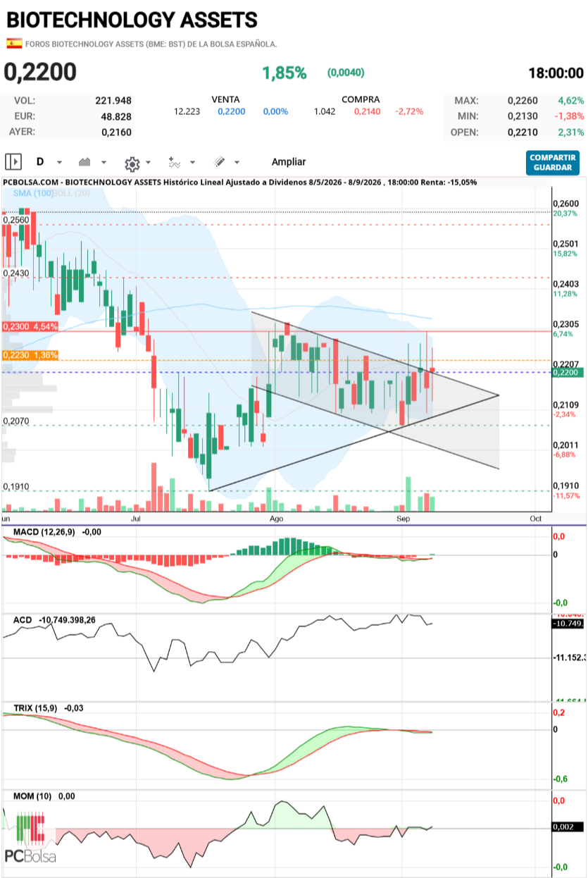The image size is (588, 878).
Task: Click the VENTA price 0,2200
Action: [232, 111]
